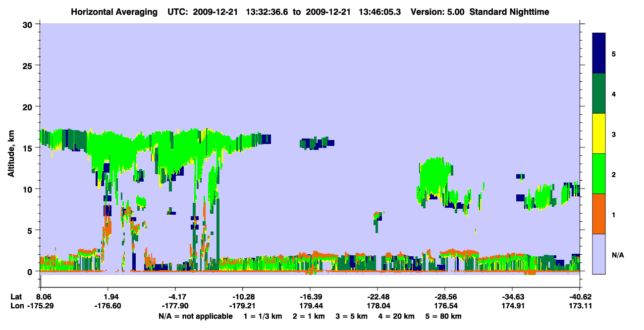
Task: Click longitude value -179.21
Action: [x=242, y=306]
